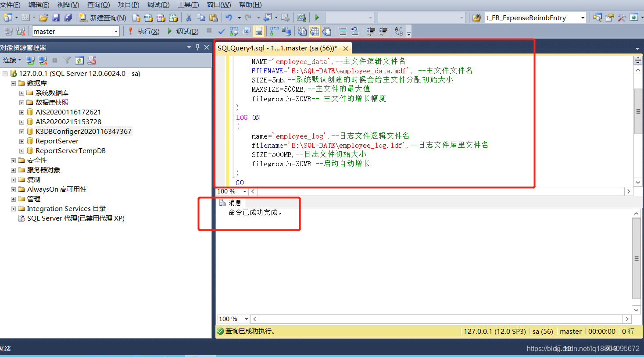
Task: Open the master database dropdown
Action: click(x=116, y=31)
